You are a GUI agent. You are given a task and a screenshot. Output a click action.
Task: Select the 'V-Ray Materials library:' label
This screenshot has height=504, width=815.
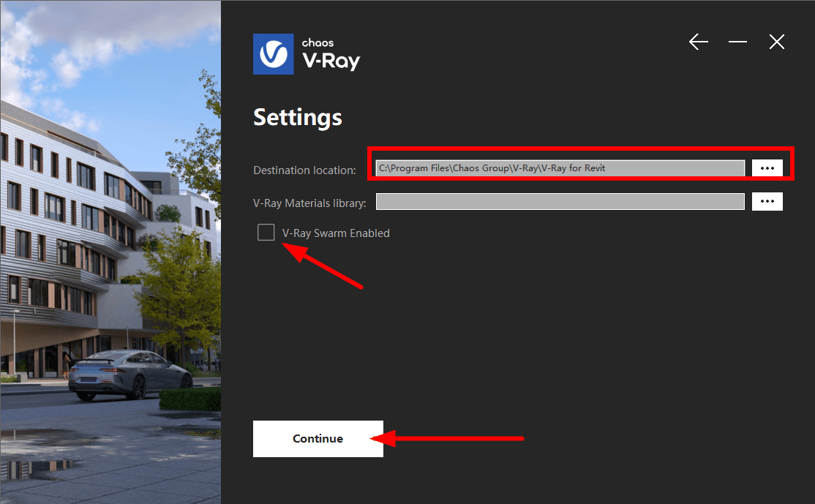coord(309,203)
